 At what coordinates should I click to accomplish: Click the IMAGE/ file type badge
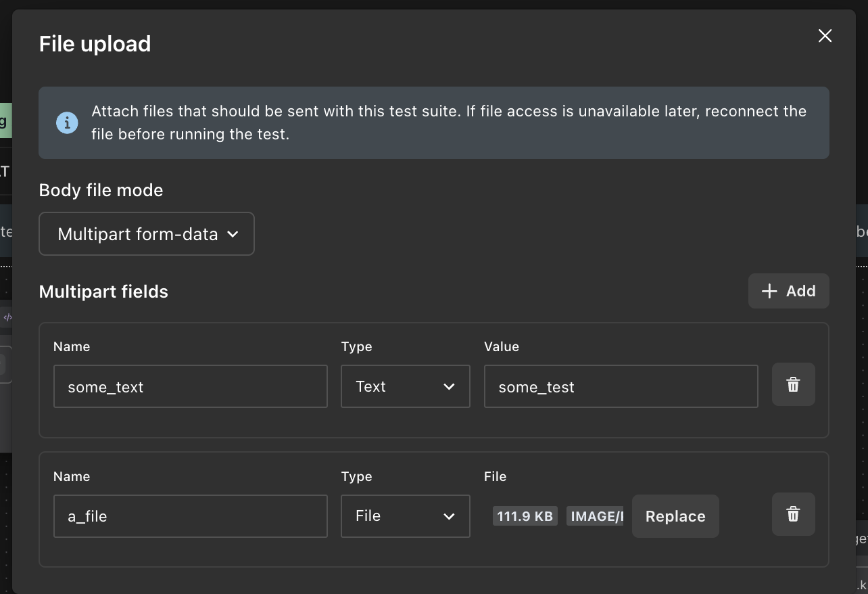point(595,516)
